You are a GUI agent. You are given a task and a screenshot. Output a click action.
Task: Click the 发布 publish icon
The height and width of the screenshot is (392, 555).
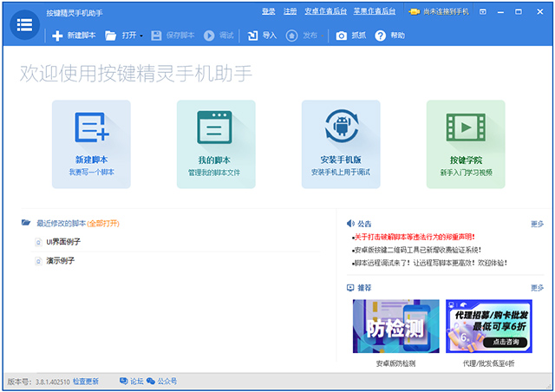(291, 36)
